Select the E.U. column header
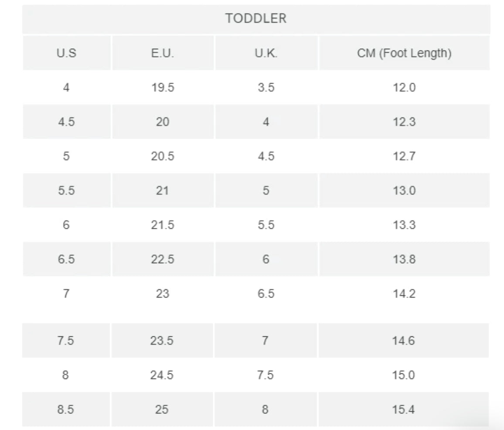Screen dimensions: 504x430 [162, 53]
